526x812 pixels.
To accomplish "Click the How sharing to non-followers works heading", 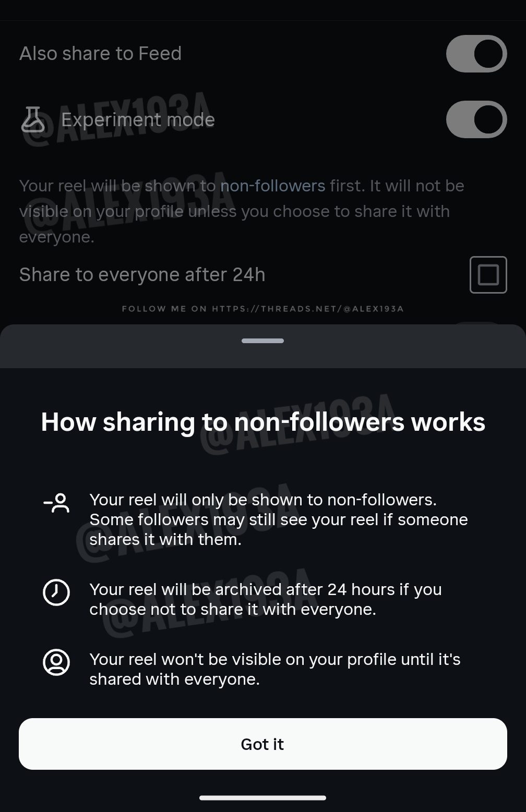I will pyautogui.click(x=263, y=422).
